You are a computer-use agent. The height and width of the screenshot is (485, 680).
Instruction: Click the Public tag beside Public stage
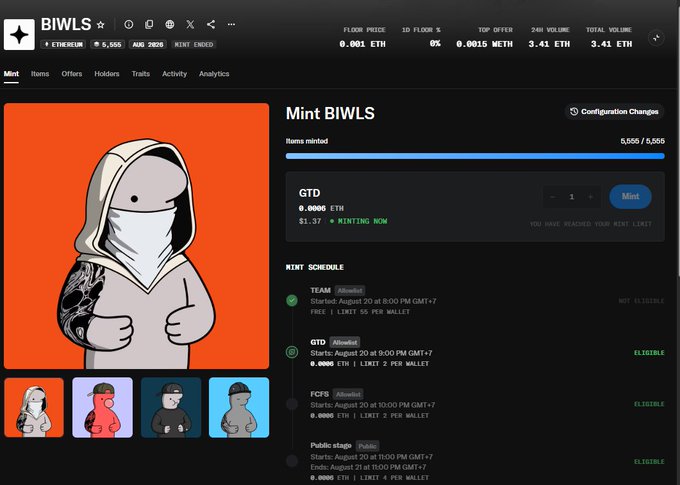click(367, 446)
